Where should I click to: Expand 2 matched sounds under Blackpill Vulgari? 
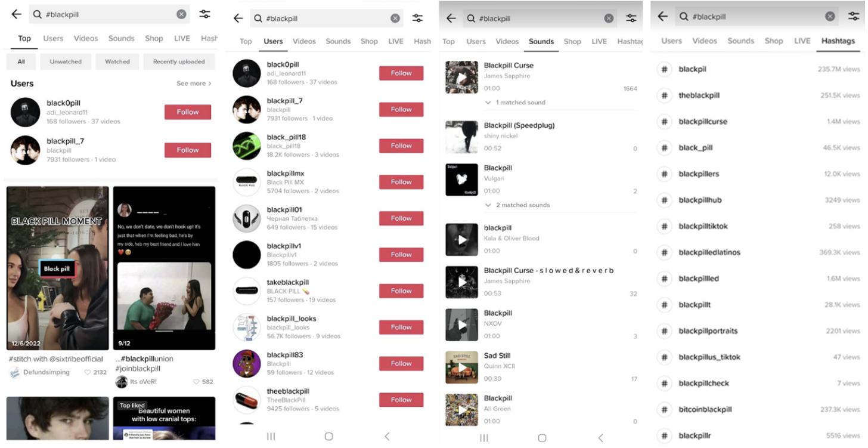(517, 205)
